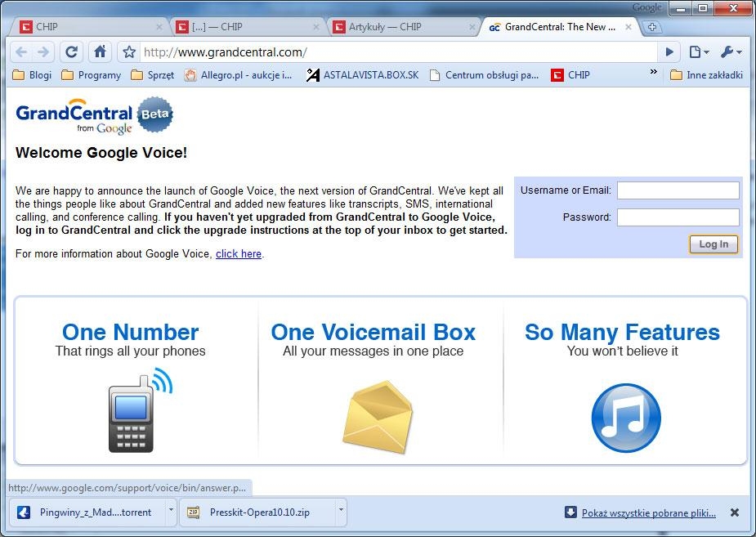This screenshot has height=537, width=756.
Task: Expand options for the torrent download
Action: tap(170, 510)
